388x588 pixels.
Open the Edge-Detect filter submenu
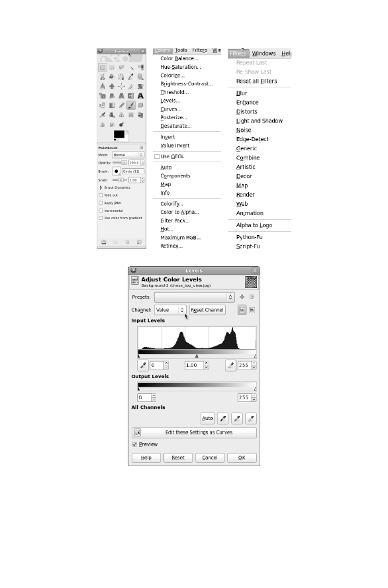[x=252, y=139]
